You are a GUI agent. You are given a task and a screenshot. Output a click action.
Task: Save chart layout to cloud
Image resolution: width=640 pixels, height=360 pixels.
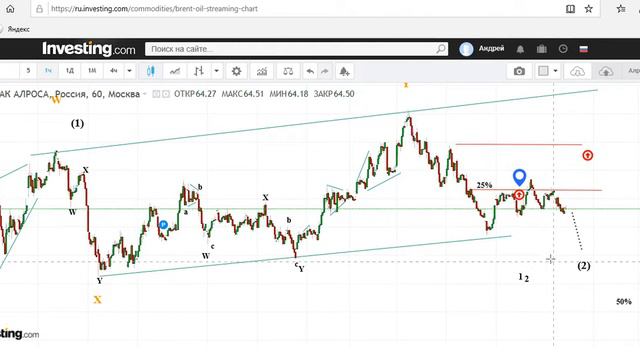606,71
